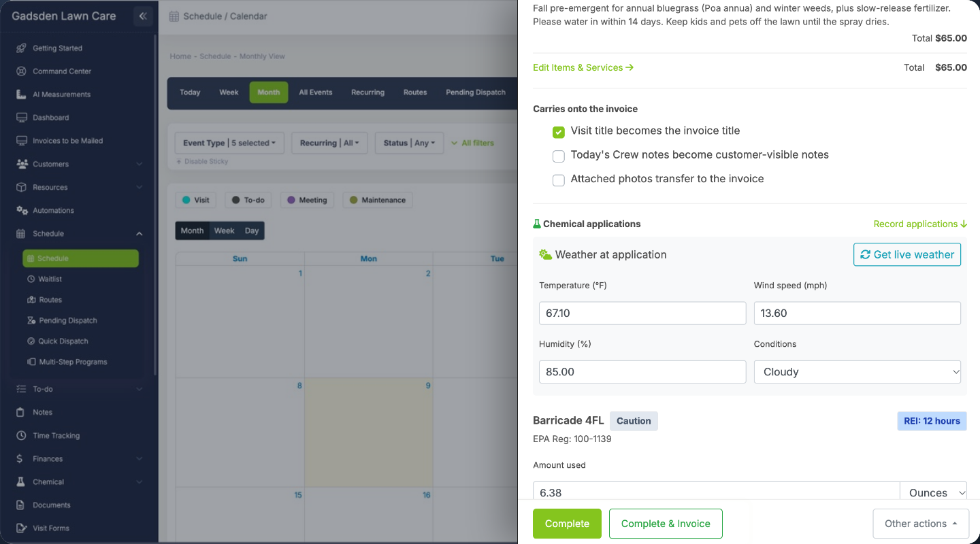Click the Waitlist clock icon
Screen dimensions: 980x544
[31, 279]
